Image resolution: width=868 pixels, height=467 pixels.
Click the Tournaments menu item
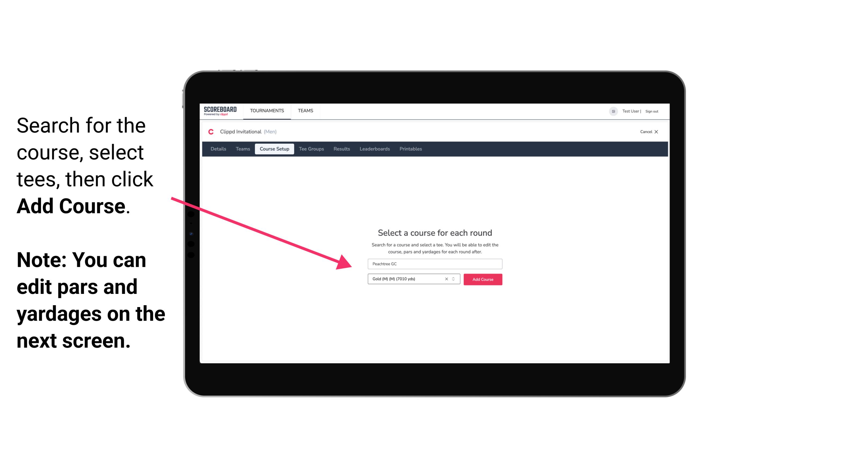click(x=266, y=110)
